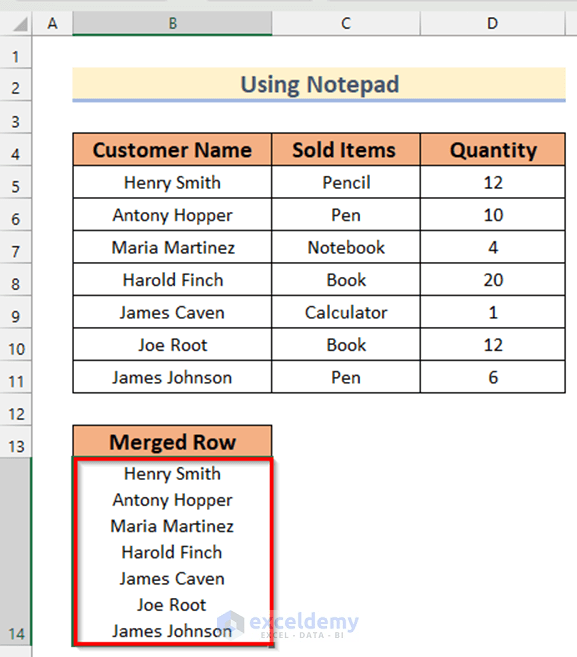Select the quantity 6 cell
The image size is (577, 657).
click(x=493, y=377)
